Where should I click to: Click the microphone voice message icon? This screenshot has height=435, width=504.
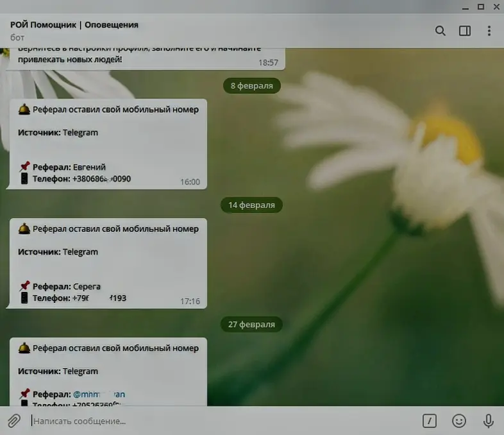pos(488,420)
